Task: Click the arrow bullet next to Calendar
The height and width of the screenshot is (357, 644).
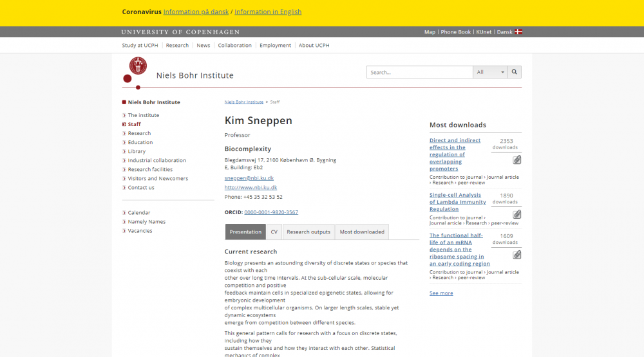Action: [124, 213]
